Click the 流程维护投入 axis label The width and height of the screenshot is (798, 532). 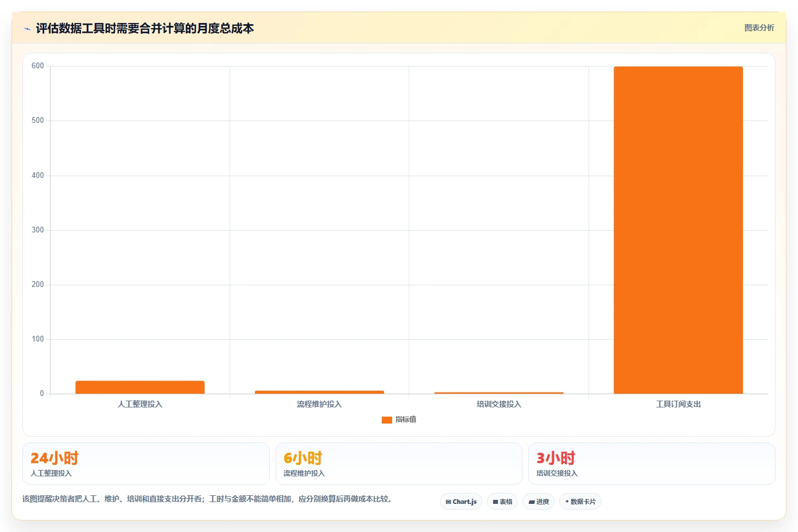(319, 404)
